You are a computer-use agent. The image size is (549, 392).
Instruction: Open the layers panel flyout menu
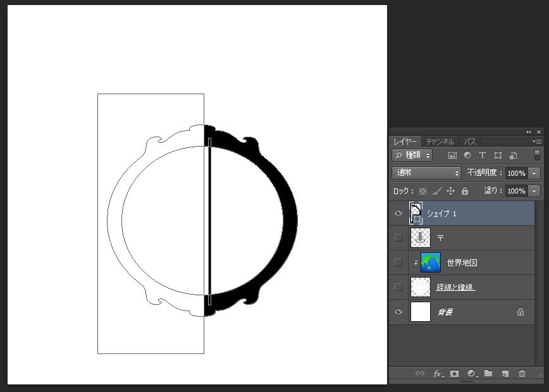(537, 142)
